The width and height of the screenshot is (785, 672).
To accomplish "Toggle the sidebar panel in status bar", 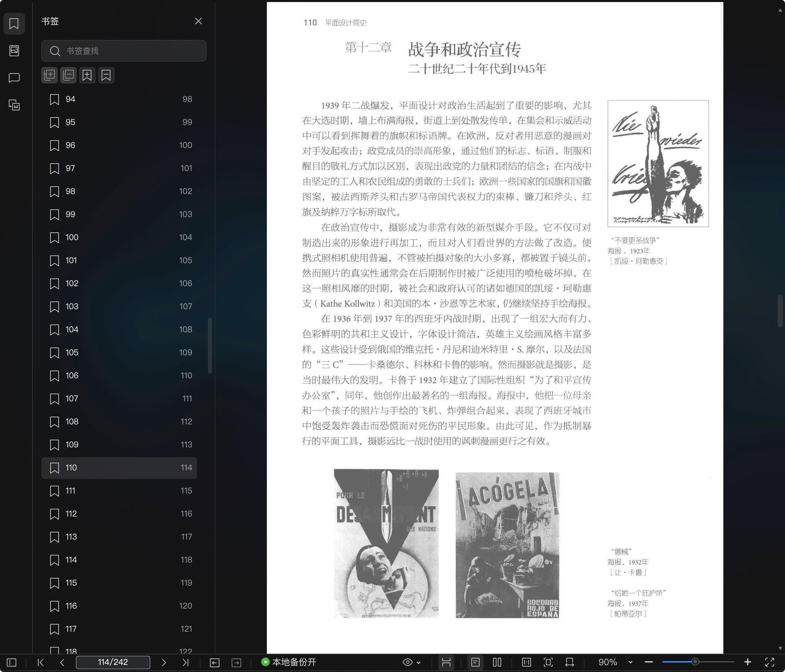I will [x=12, y=662].
